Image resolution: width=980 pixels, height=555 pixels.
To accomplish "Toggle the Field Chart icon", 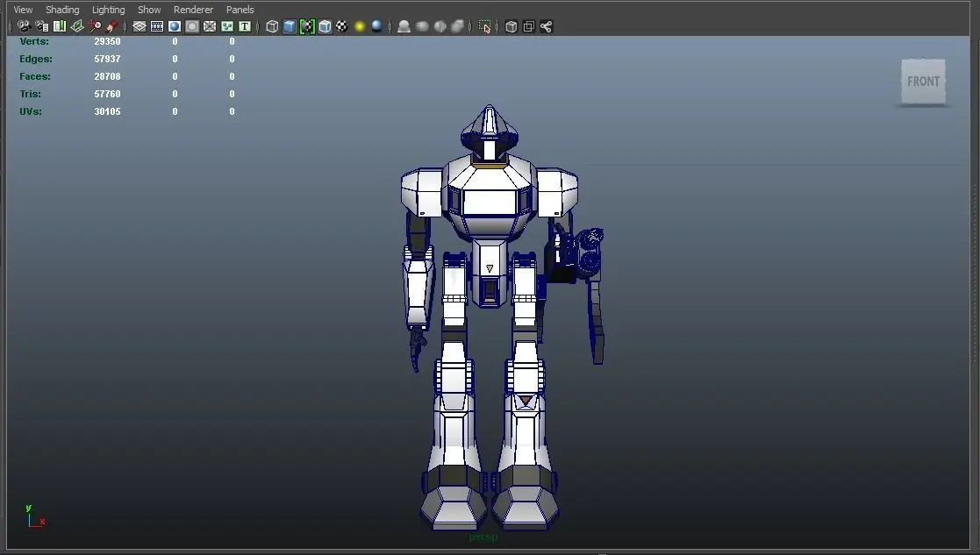I will pos(210,26).
